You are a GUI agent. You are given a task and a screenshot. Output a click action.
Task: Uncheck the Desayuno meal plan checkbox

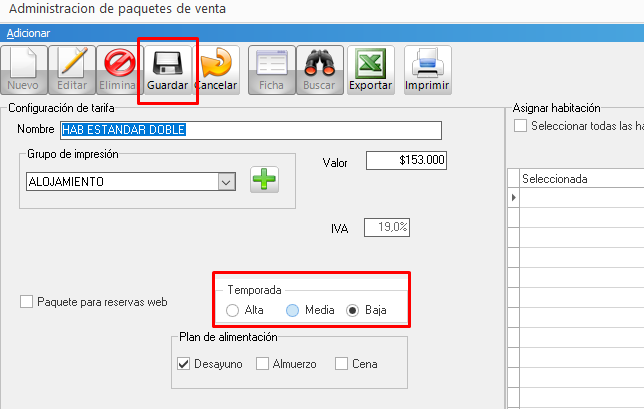click(x=183, y=364)
